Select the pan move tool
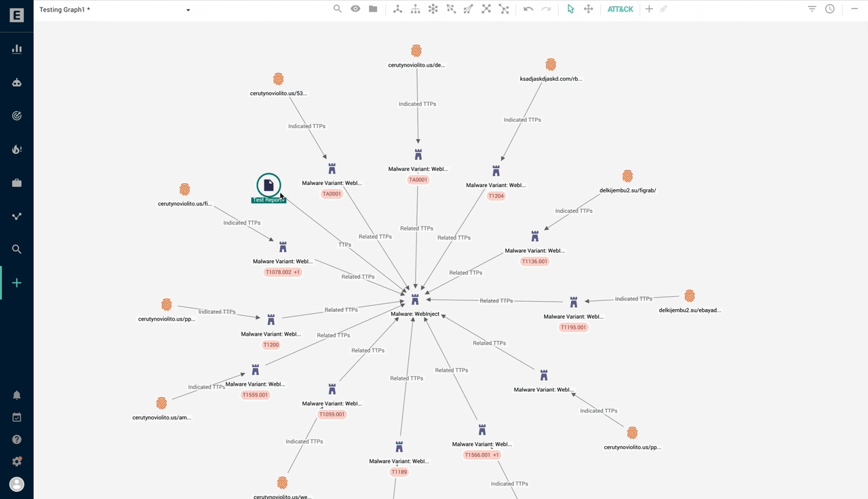The height and width of the screenshot is (499, 868). 589,9
